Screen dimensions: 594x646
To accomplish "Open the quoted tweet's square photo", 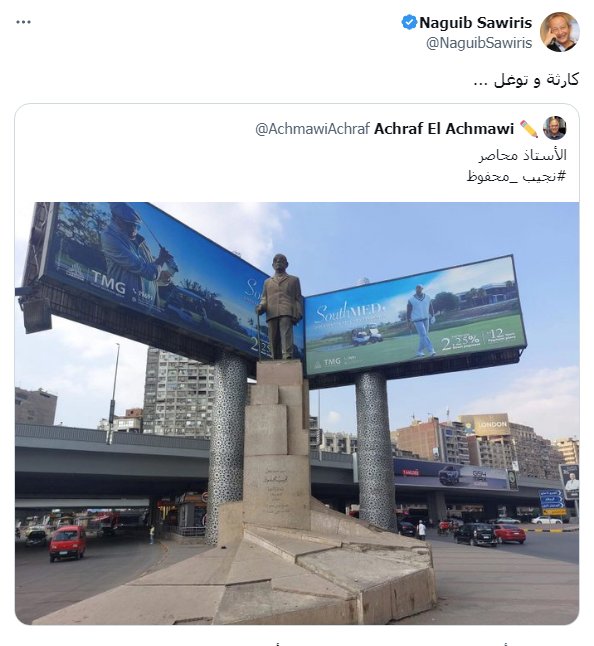I will point(297,413).
